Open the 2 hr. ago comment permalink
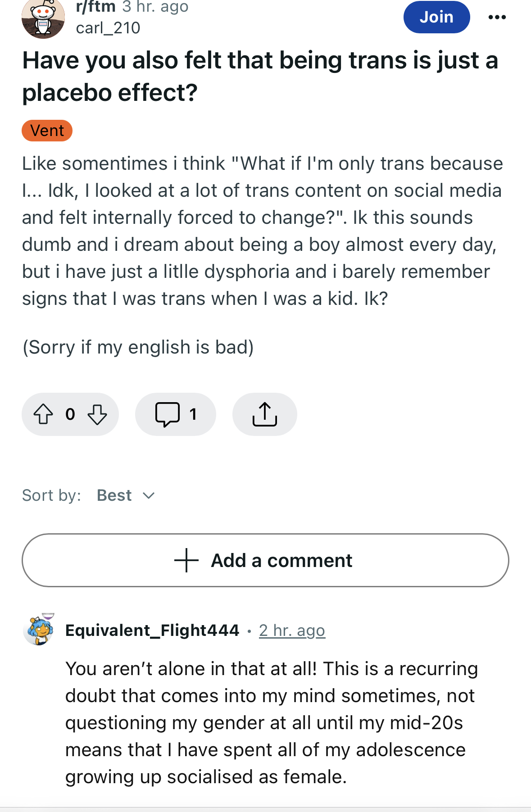Viewport: 531px width, 812px height. [292, 631]
